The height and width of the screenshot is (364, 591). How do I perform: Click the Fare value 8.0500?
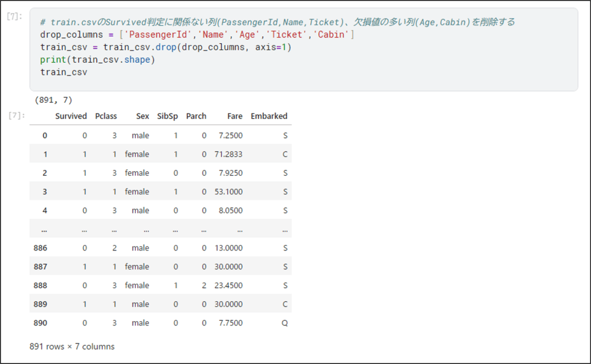point(230,210)
